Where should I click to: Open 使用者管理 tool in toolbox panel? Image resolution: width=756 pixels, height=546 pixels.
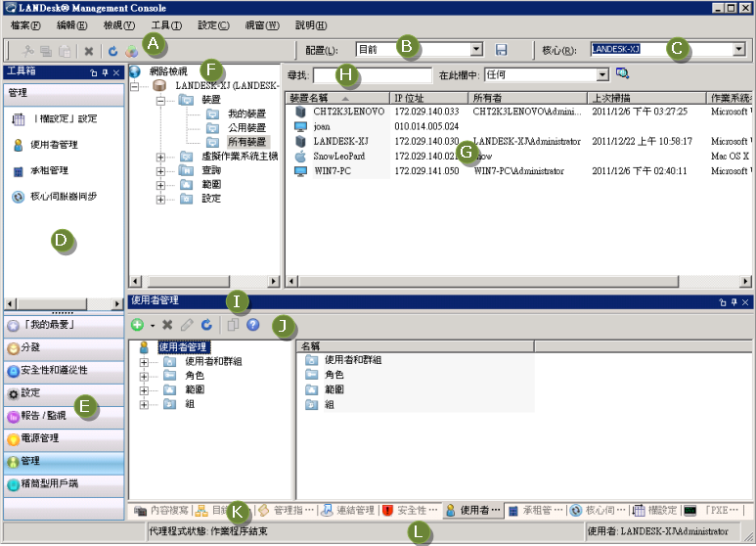[45, 145]
